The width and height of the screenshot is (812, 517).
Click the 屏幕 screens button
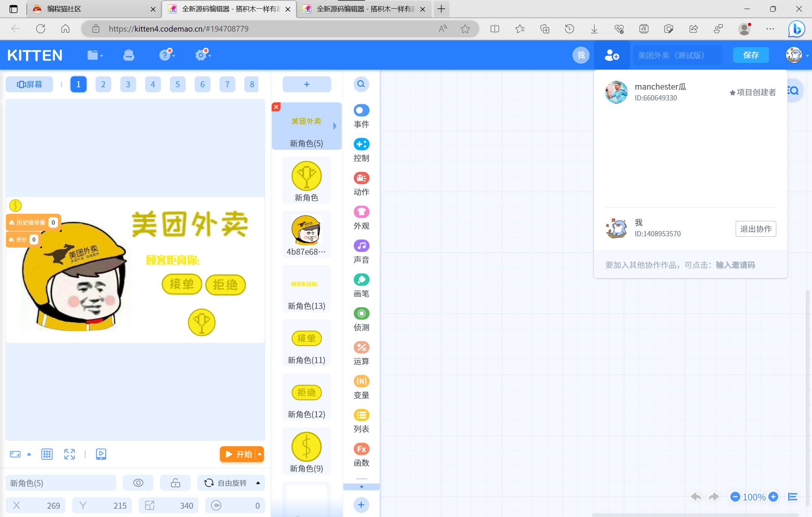click(29, 84)
